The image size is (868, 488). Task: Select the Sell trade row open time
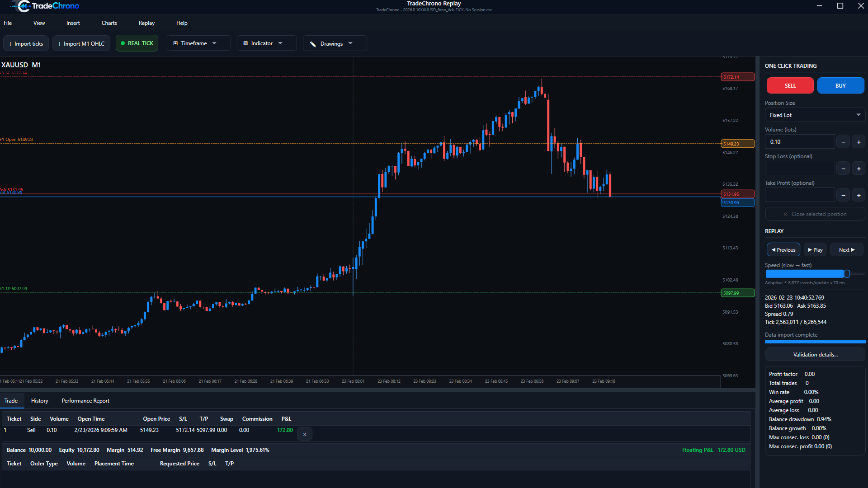(x=101, y=430)
